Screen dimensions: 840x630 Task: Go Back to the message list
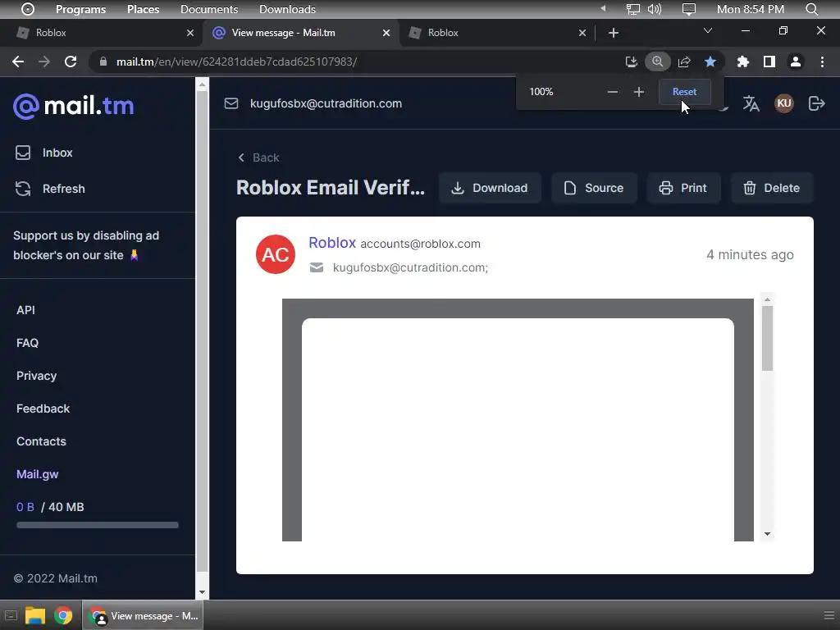[258, 157]
